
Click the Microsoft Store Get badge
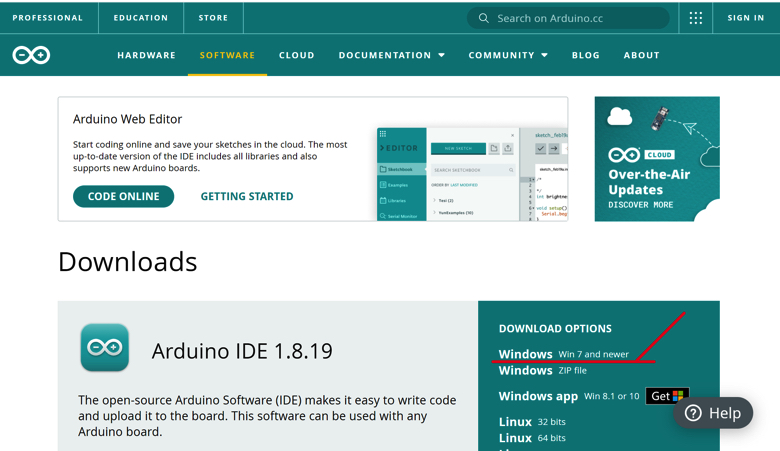click(667, 396)
